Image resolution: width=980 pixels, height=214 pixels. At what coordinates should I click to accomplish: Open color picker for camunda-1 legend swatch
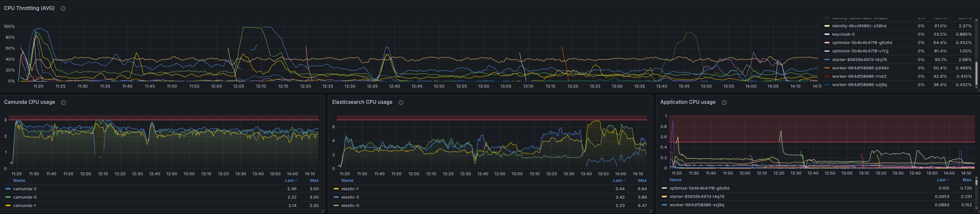point(8,206)
